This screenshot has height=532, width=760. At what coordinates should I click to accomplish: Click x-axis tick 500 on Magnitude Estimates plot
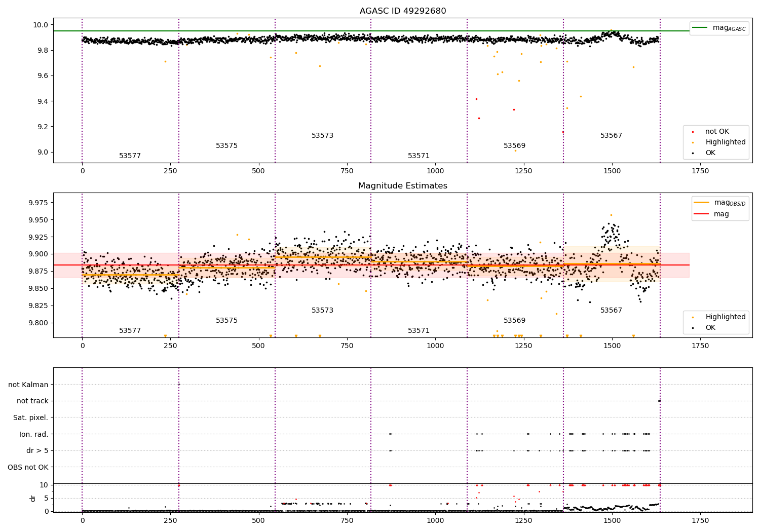pyautogui.click(x=259, y=346)
